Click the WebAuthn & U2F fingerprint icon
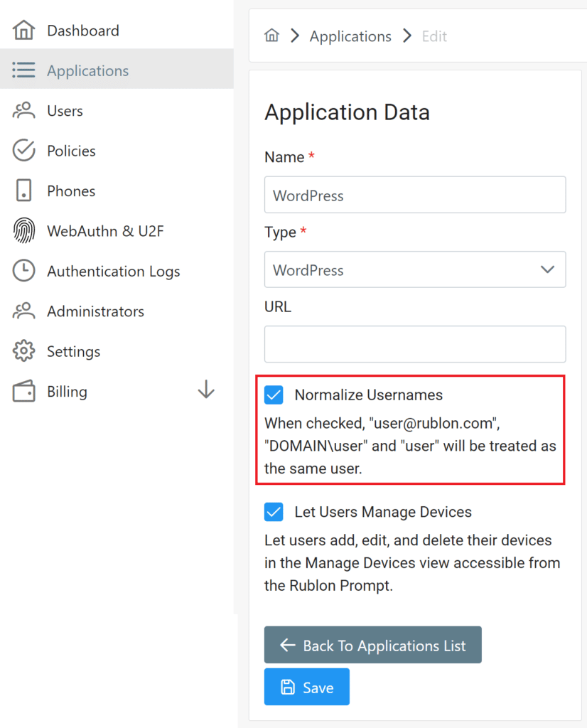 click(23, 230)
